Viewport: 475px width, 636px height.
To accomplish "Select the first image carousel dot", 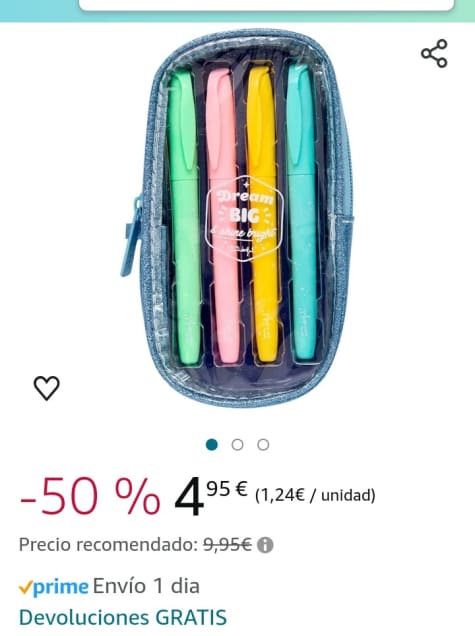I will [x=212, y=445].
